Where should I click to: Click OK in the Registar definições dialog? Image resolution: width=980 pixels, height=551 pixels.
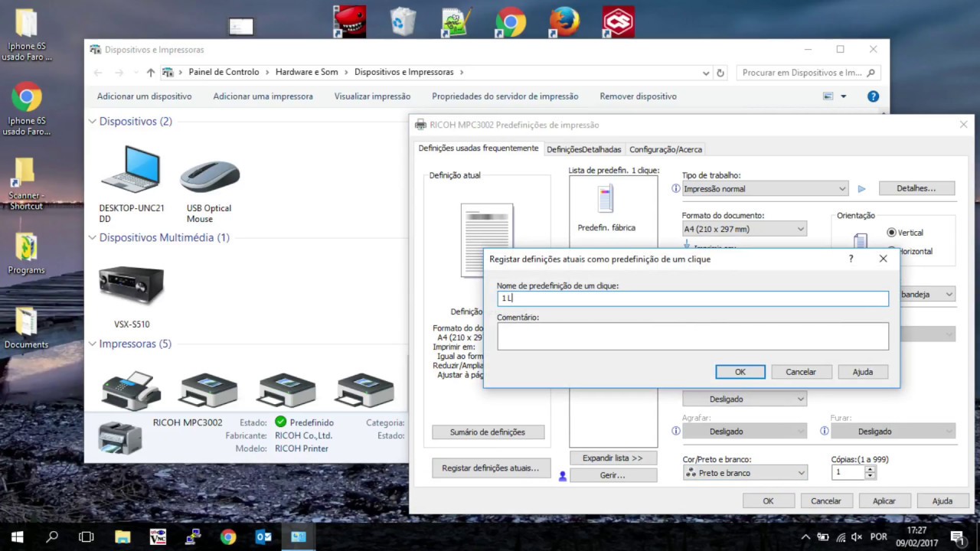740,372
